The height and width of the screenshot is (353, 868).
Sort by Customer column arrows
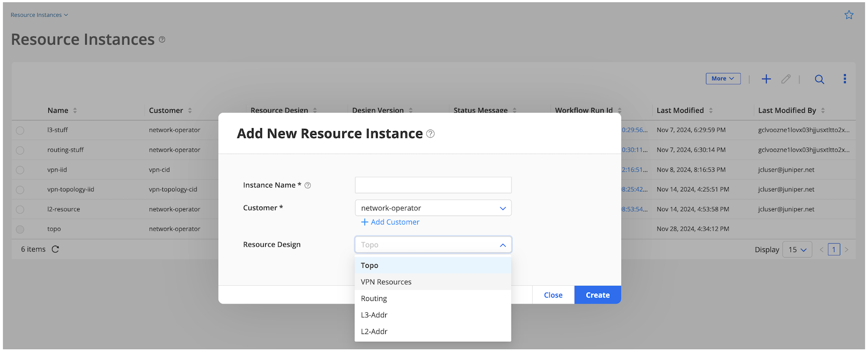click(190, 111)
